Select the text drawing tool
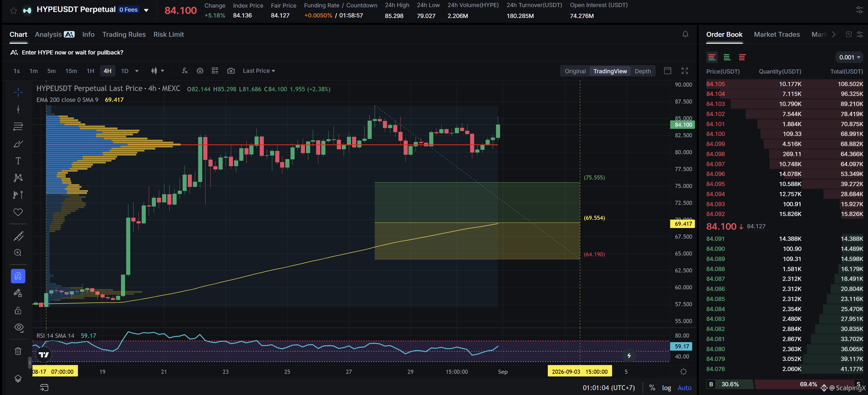Viewport: 868px width, 395px height. pos(18,161)
